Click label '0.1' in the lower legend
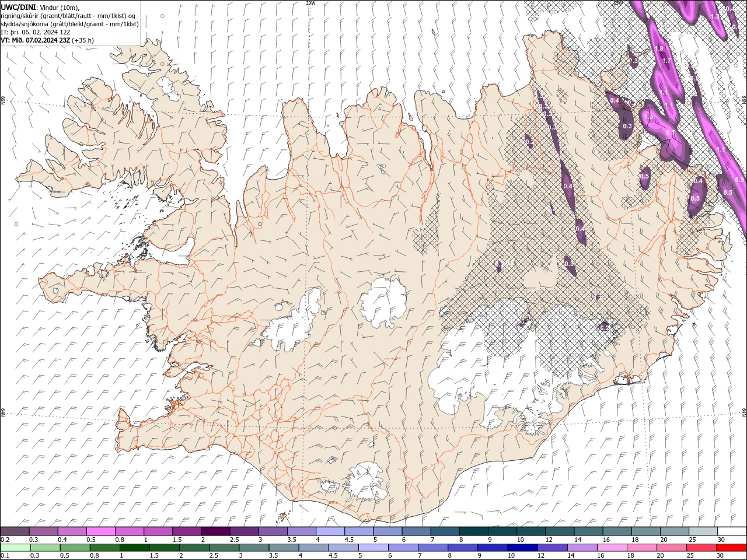 (x=5, y=556)
